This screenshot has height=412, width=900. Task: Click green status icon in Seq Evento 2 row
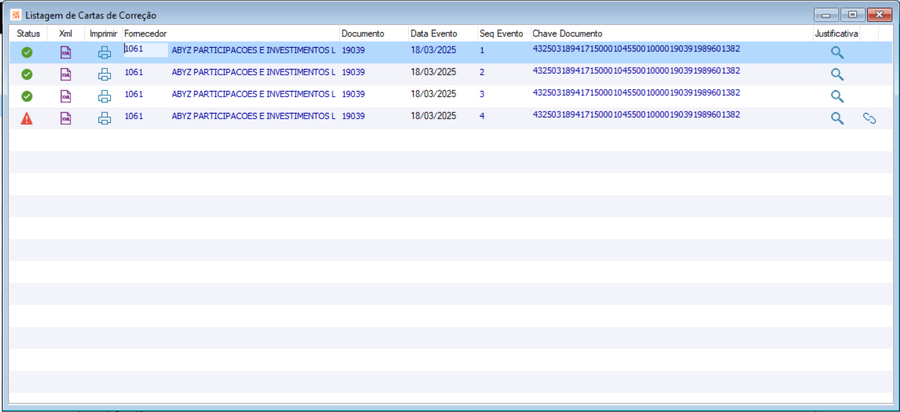point(26,75)
